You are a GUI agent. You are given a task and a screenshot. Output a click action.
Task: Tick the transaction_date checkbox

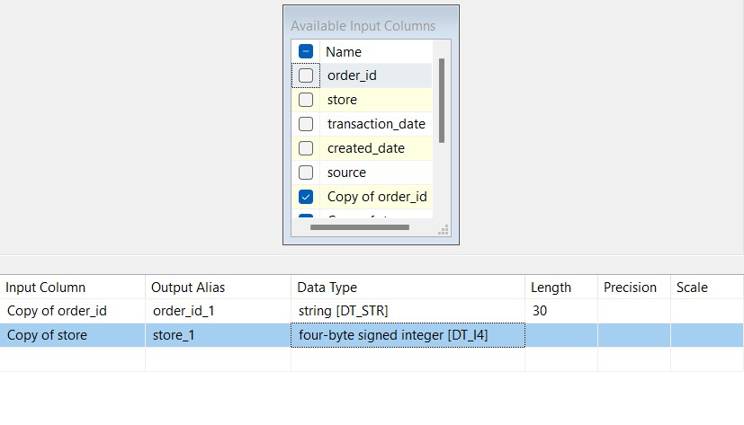(306, 124)
